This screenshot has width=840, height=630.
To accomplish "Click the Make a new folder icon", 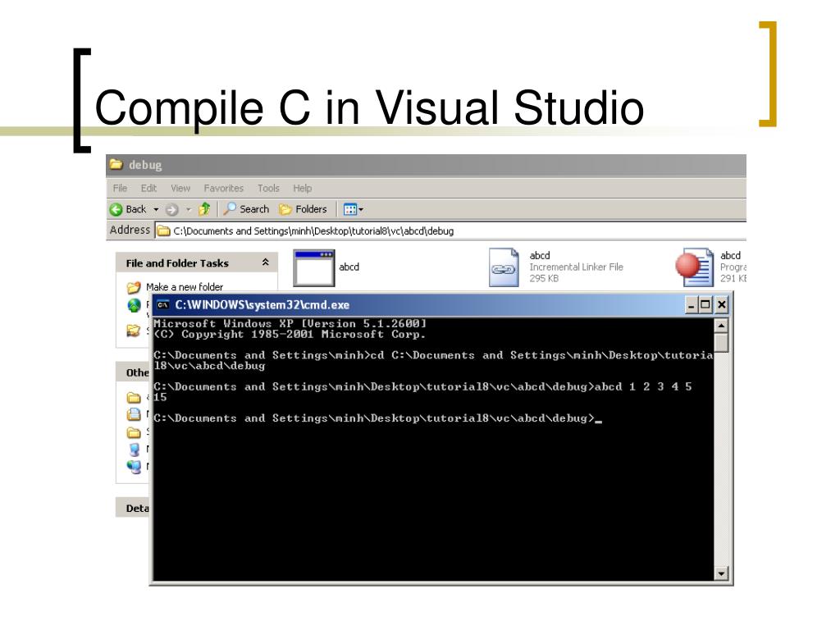I will [134, 287].
